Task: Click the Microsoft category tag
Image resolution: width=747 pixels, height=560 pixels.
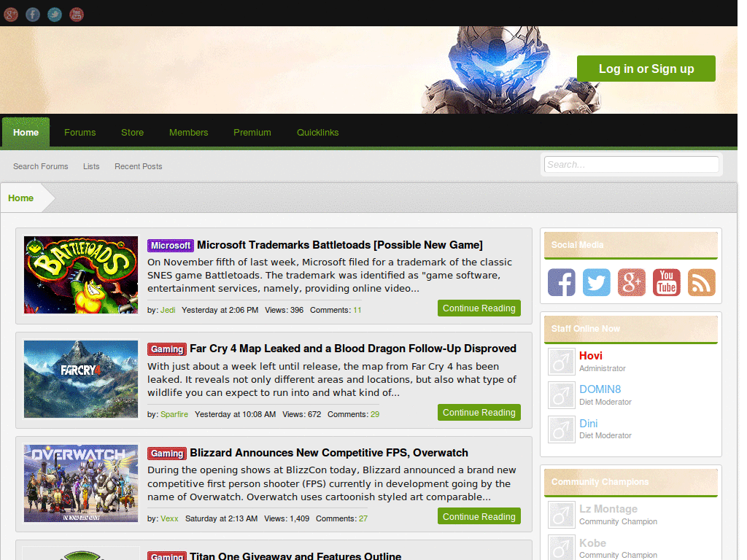Action: pyautogui.click(x=171, y=245)
